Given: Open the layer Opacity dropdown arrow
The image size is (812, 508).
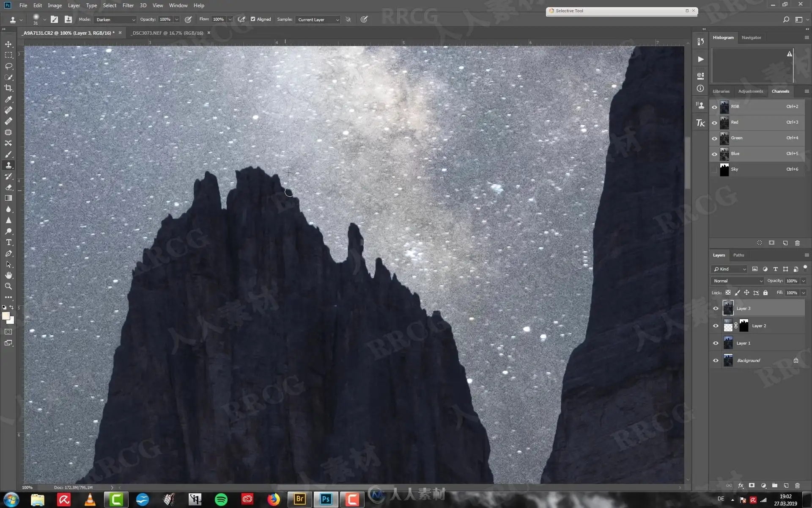Looking at the screenshot, I should click(x=803, y=281).
